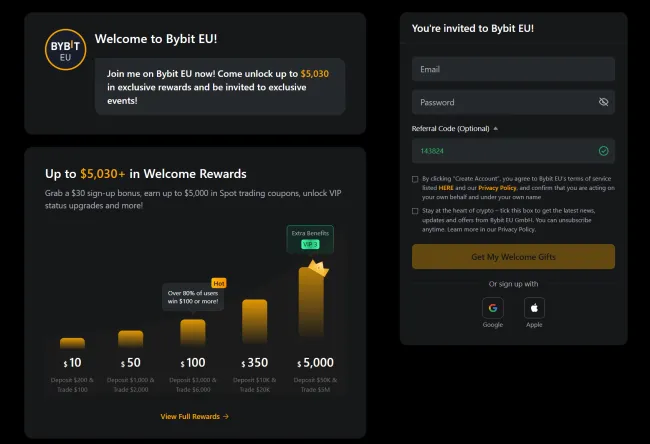
Task: Click the $ 10 reward amount label
Action: pos(72,363)
